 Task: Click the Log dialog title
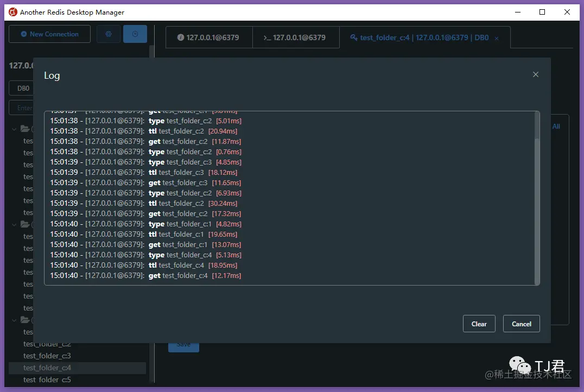[52, 75]
